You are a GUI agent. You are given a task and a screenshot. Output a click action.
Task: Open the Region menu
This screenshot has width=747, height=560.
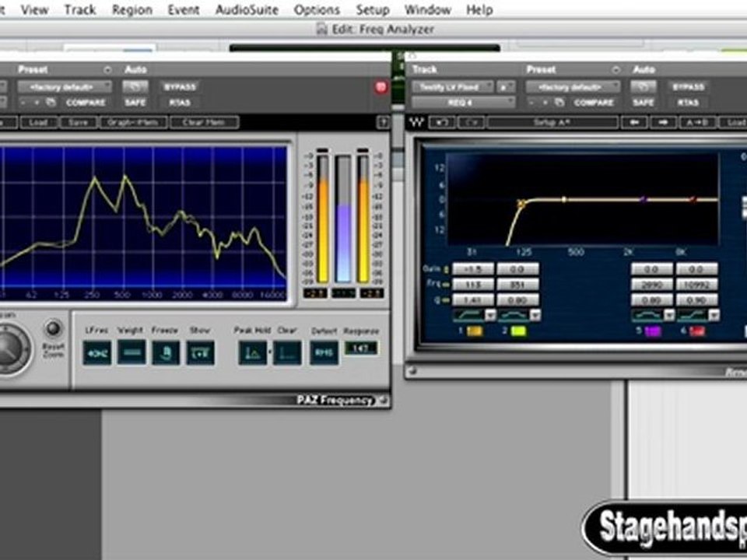tap(132, 9)
